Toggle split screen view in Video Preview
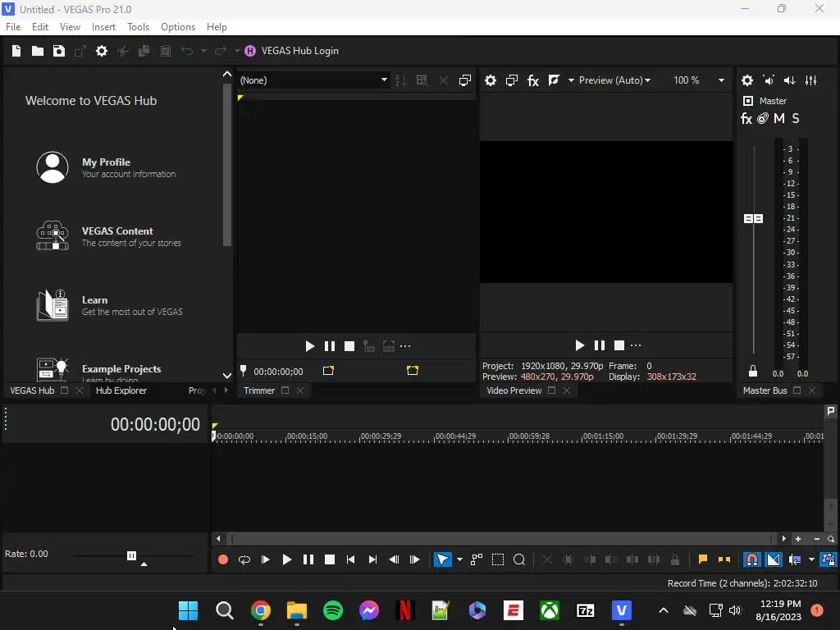The image size is (840, 630). (554, 80)
